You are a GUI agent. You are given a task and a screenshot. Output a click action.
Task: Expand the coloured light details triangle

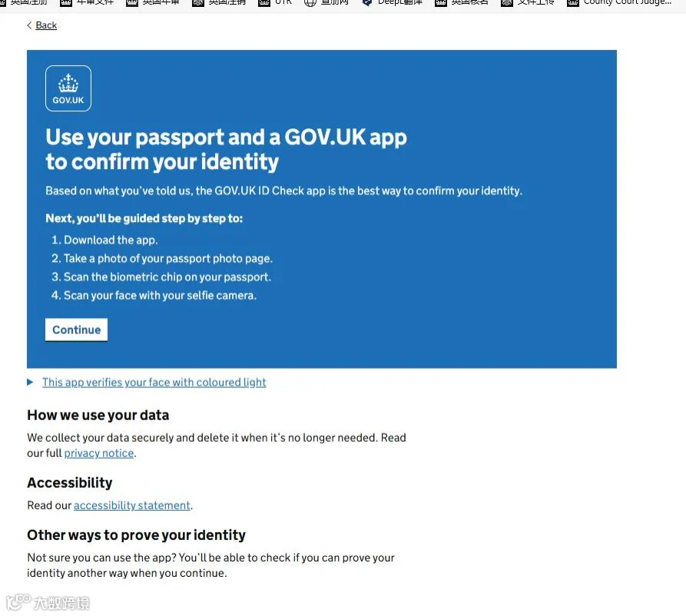coord(30,383)
